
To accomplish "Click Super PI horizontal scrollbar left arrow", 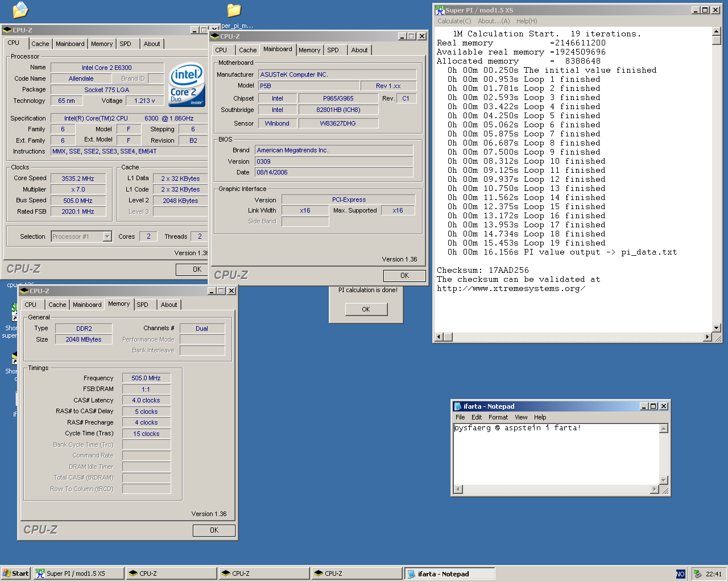I will pyautogui.click(x=439, y=337).
